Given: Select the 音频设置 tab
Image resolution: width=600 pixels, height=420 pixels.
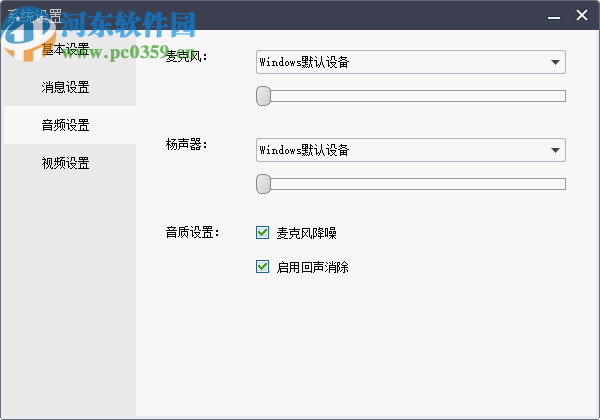Looking at the screenshot, I should click(70, 125).
